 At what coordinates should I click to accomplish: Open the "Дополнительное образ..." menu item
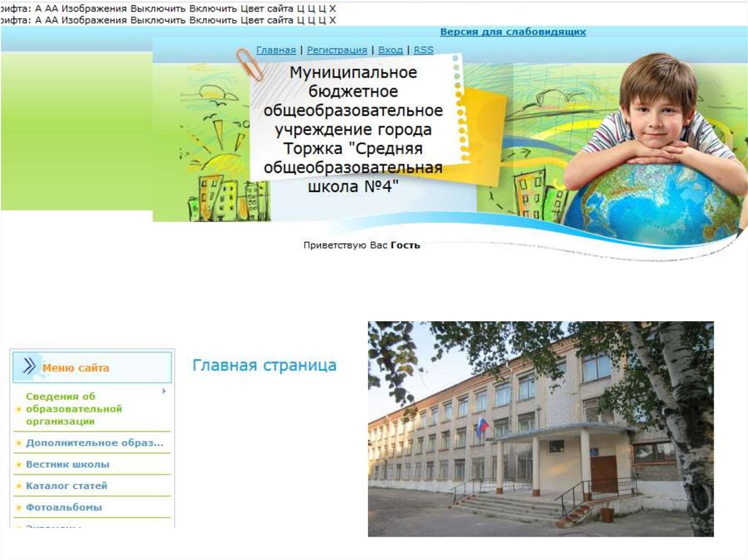[94, 443]
